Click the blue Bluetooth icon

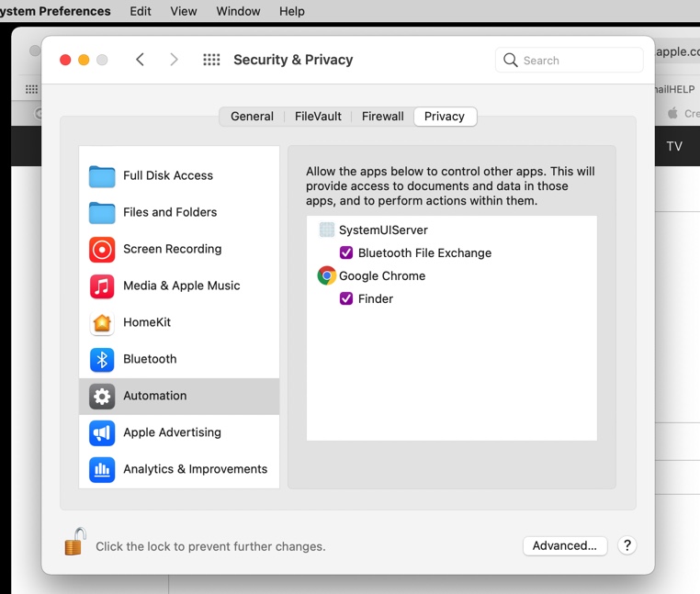click(x=102, y=359)
